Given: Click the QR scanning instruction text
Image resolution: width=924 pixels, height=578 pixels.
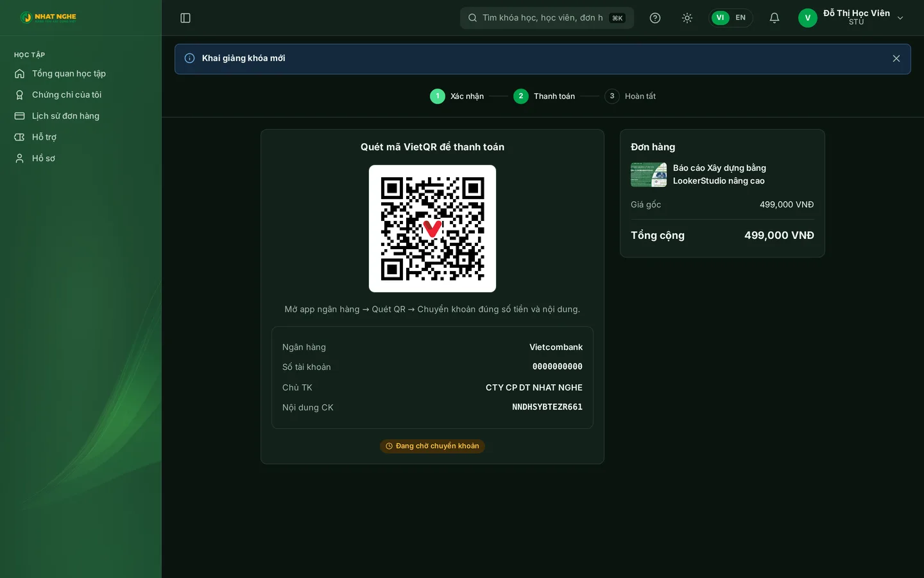Looking at the screenshot, I should [x=432, y=310].
